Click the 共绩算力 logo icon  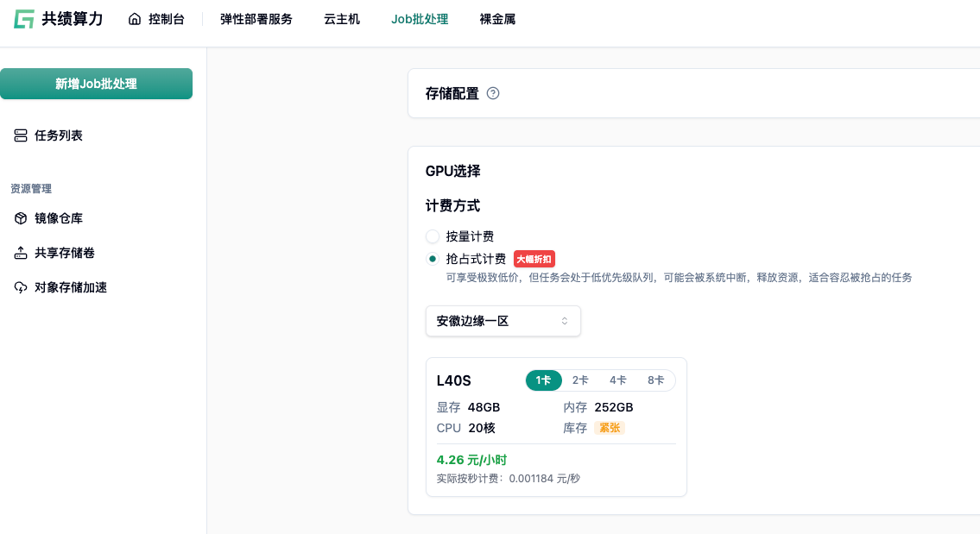24,19
